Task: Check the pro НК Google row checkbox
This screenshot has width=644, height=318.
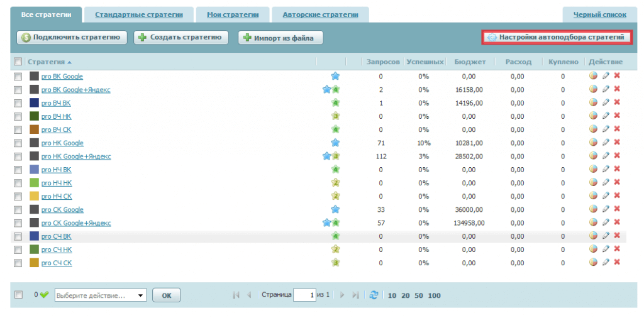Action: (x=18, y=143)
